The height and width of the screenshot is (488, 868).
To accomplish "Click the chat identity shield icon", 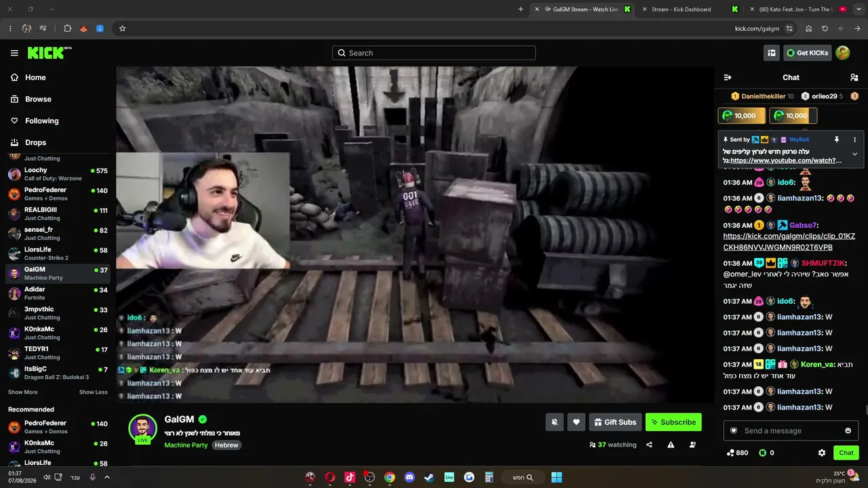I will (x=734, y=431).
